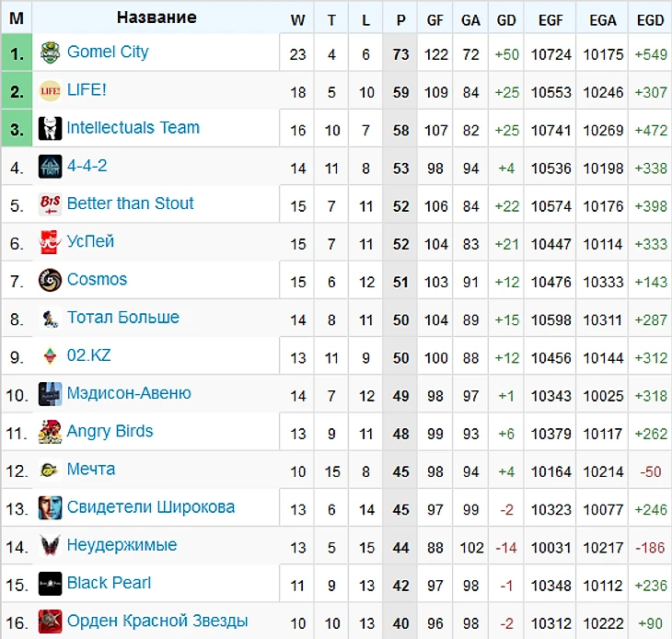Click the Cosmos team logo icon
This screenshot has width=672, height=639.
click(x=50, y=280)
